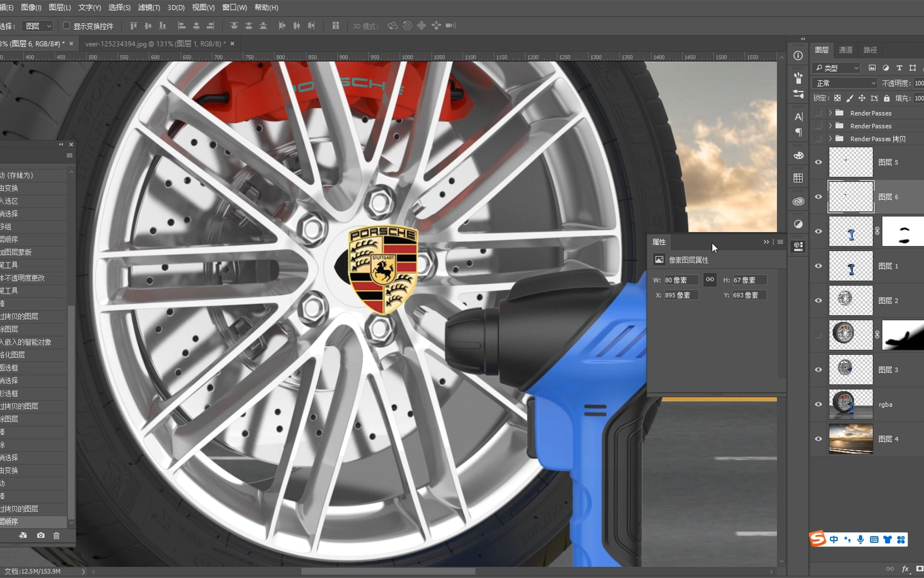This screenshot has width=924, height=578.
Task: Link width and height chain icon
Action: (x=710, y=279)
